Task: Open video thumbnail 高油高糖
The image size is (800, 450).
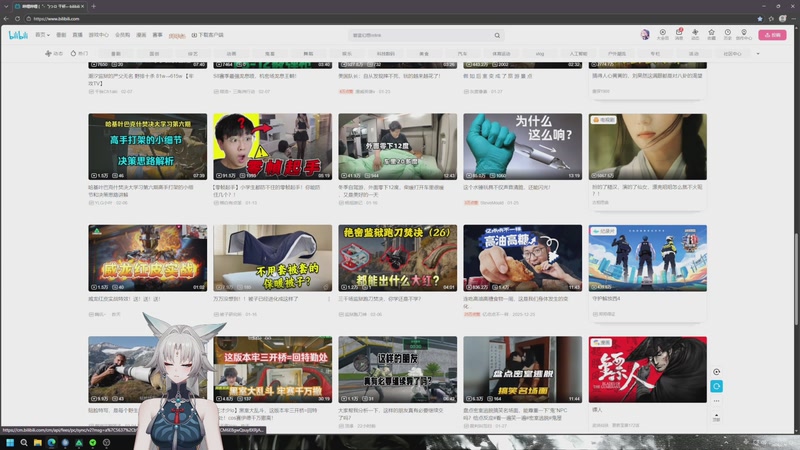Action: (522, 258)
